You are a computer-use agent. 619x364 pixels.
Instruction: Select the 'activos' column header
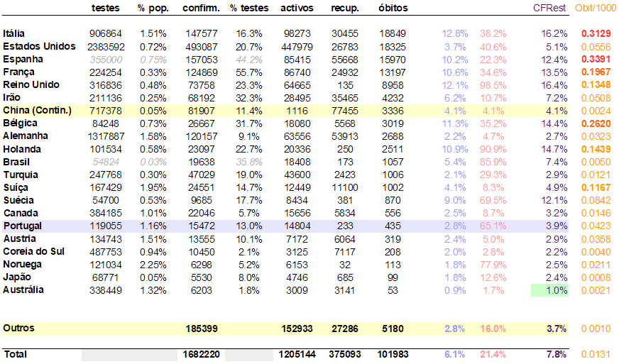(x=297, y=8)
